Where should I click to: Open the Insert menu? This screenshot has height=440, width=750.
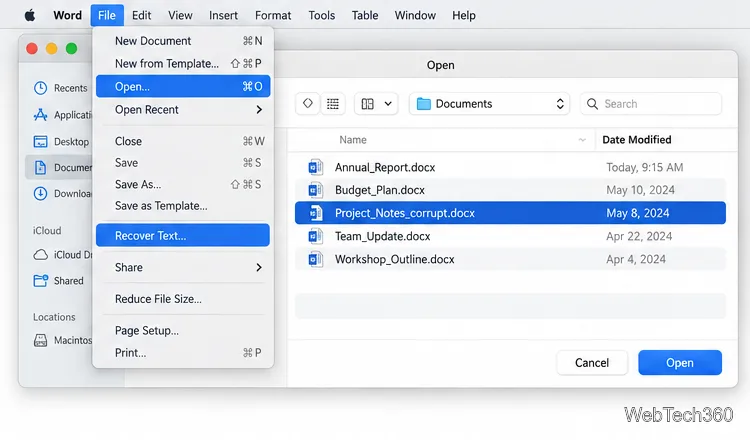pyautogui.click(x=223, y=15)
